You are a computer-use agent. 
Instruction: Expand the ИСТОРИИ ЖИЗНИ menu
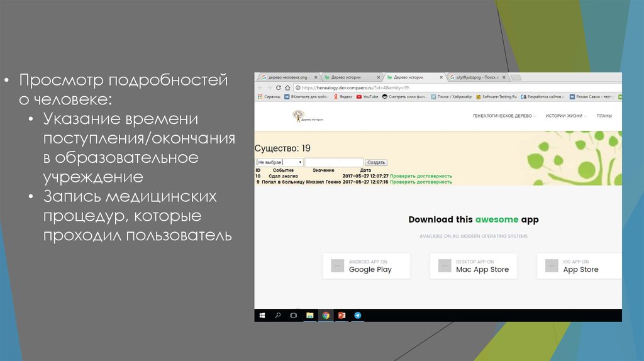pyautogui.click(x=566, y=116)
